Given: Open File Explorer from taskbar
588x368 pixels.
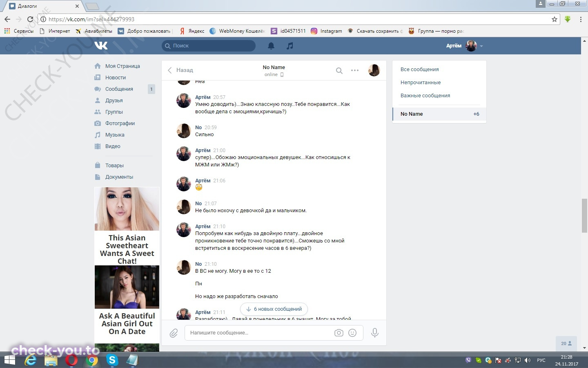Looking at the screenshot, I should [x=51, y=360].
